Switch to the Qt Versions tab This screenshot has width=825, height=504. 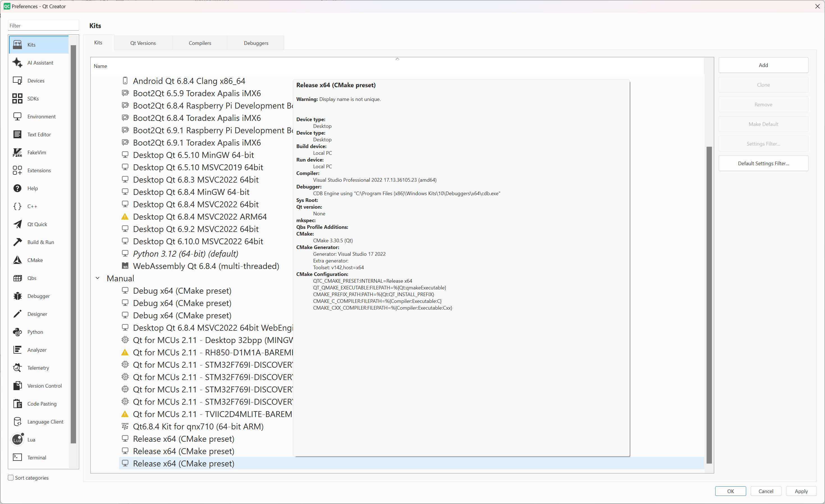143,43
